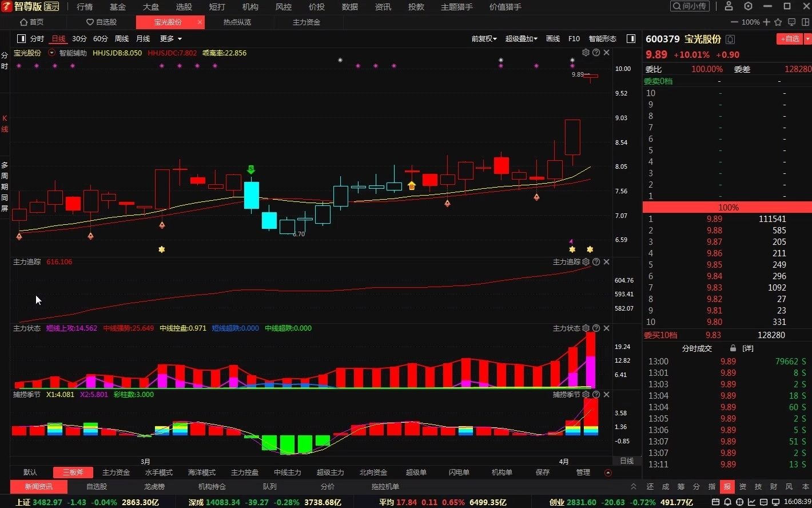Click the alert bell next to 宝光股份

730,39
